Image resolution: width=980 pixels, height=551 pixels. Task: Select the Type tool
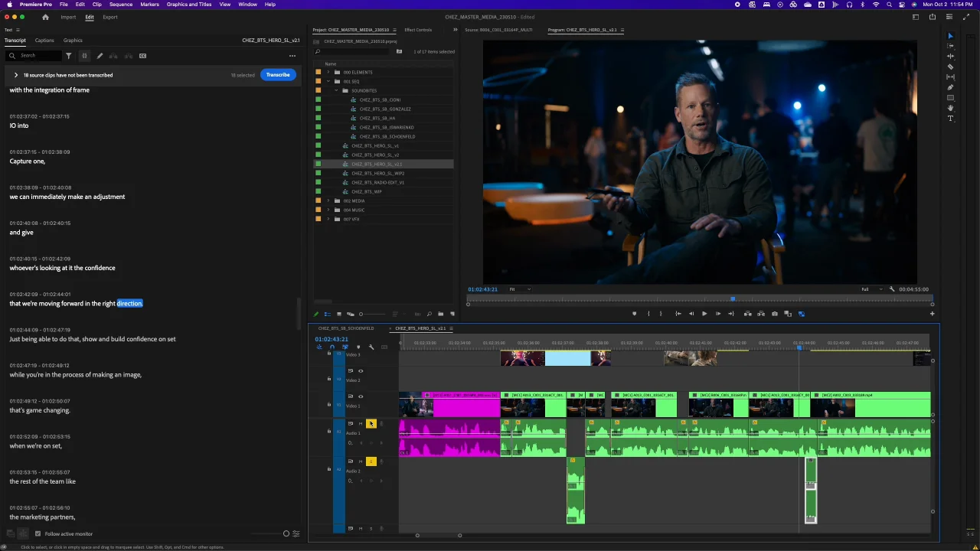pos(951,119)
